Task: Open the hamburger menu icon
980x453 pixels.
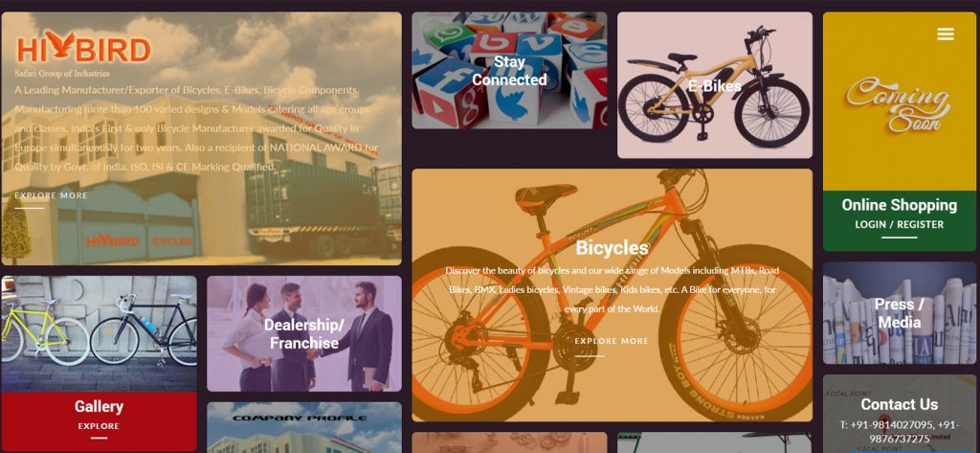Action: (945, 34)
